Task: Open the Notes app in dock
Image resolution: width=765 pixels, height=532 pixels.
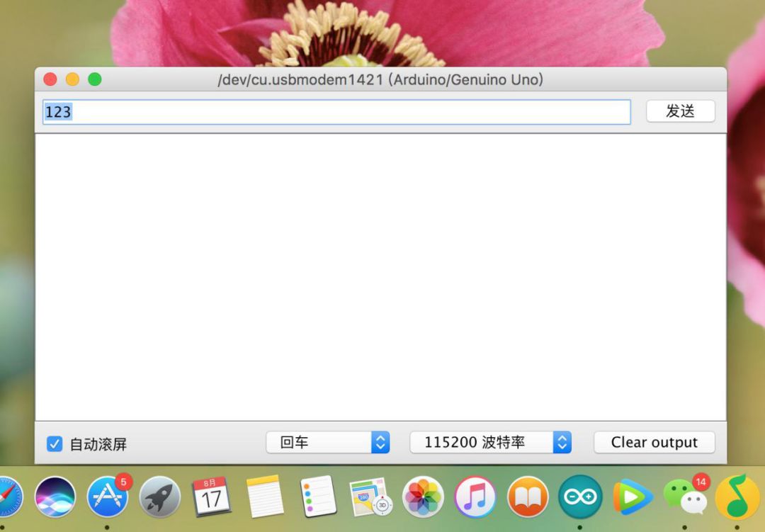Action: click(x=265, y=497)
